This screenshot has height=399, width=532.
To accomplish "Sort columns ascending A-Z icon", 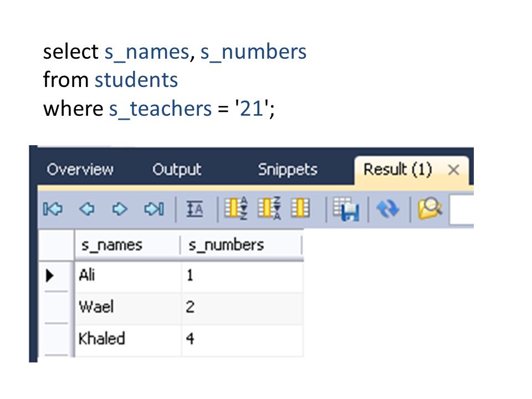I will click(x=236, y=208).
